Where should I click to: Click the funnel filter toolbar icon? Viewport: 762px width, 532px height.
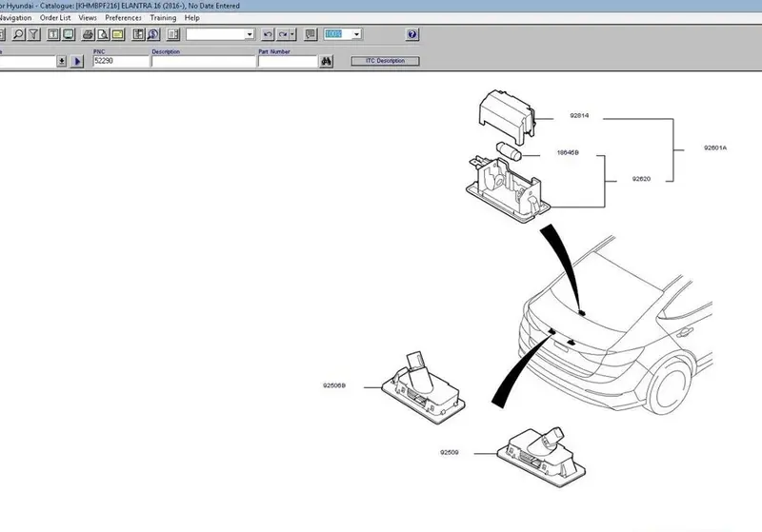tap(33, 34)
